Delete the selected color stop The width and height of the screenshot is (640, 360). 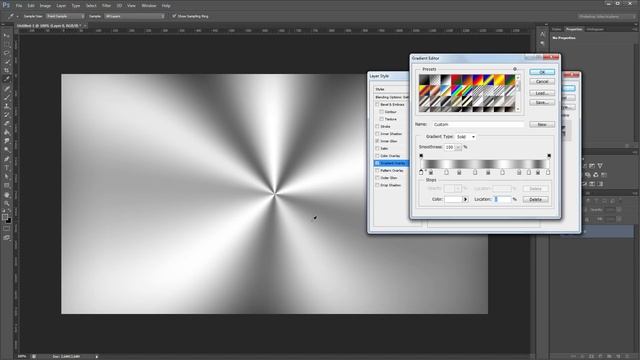click(x=536, y=199)
